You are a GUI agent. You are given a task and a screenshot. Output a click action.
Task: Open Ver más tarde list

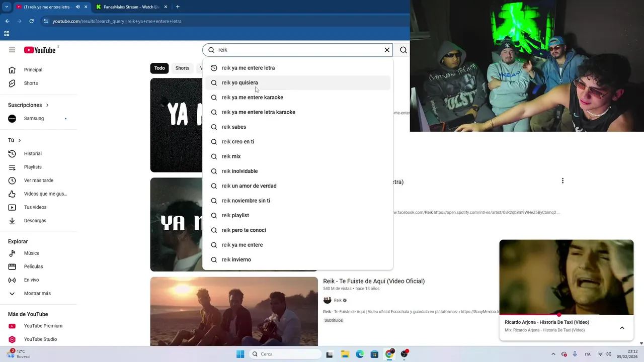(38, 180)
